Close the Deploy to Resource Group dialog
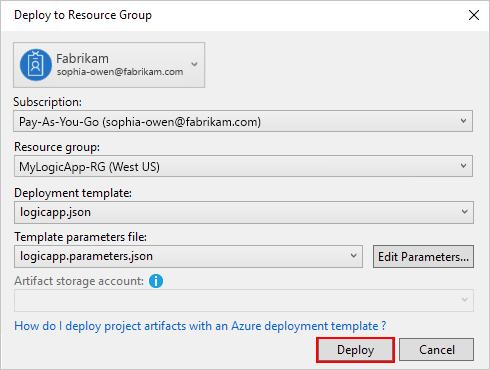 (474, 15)
